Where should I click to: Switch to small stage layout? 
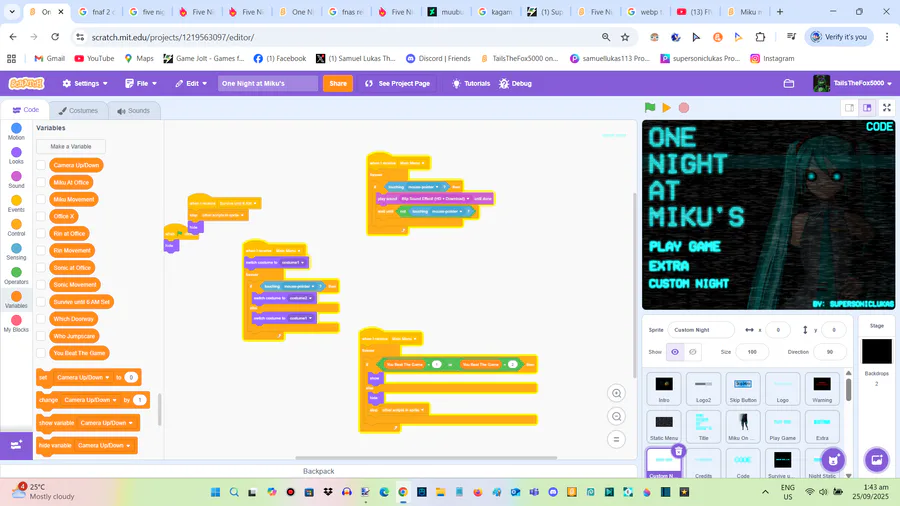849,108
